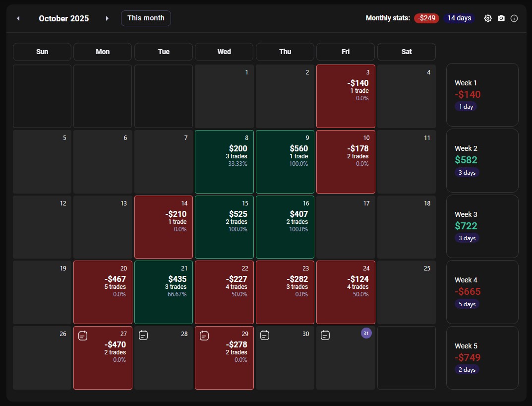Open October 21 day with $435
This screenshot has width=532, height=406.
coord(164,292)
